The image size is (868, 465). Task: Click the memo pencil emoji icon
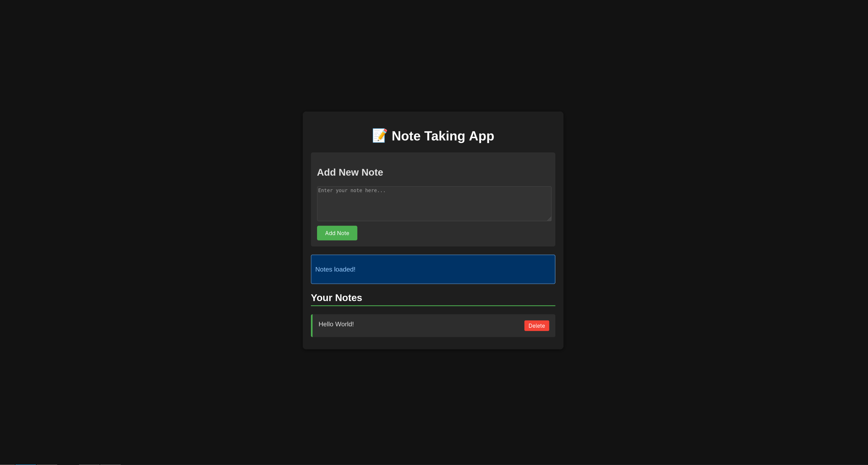click(x=379, y=136)
